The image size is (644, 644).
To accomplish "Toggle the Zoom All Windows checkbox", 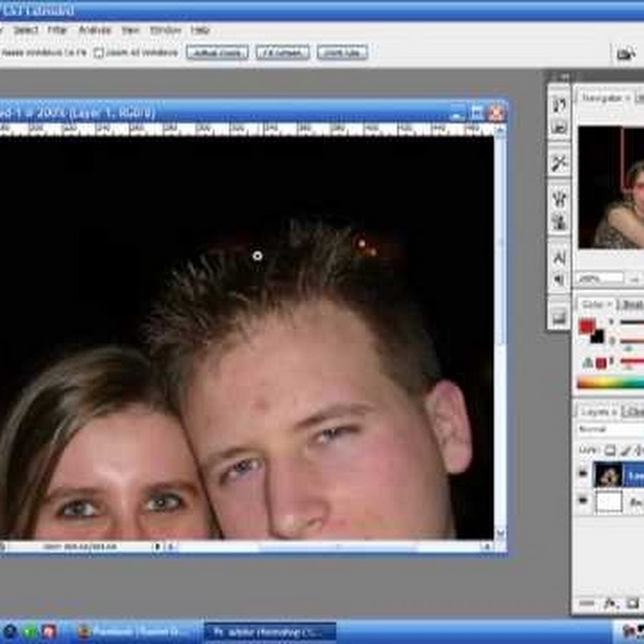I will pos(99,53).
